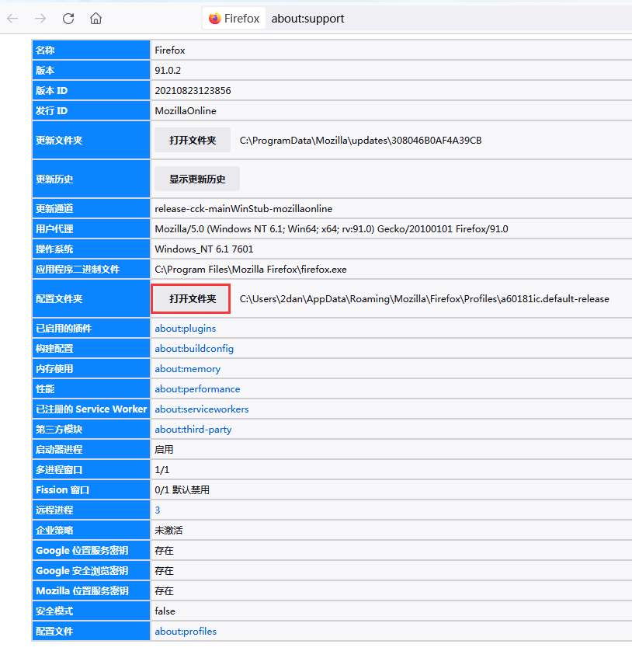Click the firefox.exe binary path
This screenshot has width=632, height=672.
251,269
